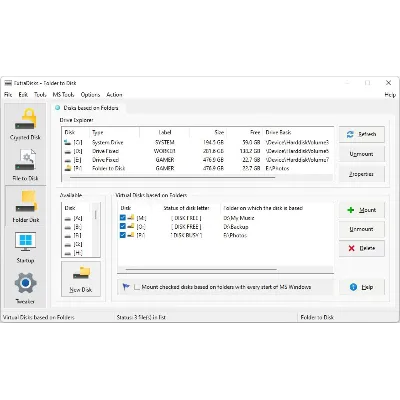Click the green plus Mount button
Viewport: 400px width, 400px height.
(x=362, y=210)
